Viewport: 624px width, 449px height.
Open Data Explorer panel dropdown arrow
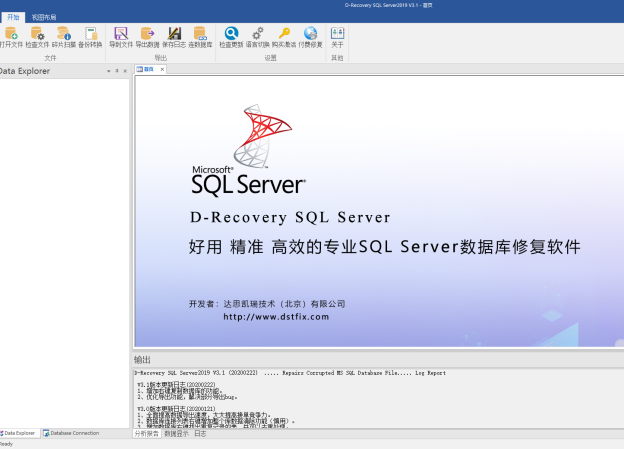pyautogui.click(x=108, y=71)
